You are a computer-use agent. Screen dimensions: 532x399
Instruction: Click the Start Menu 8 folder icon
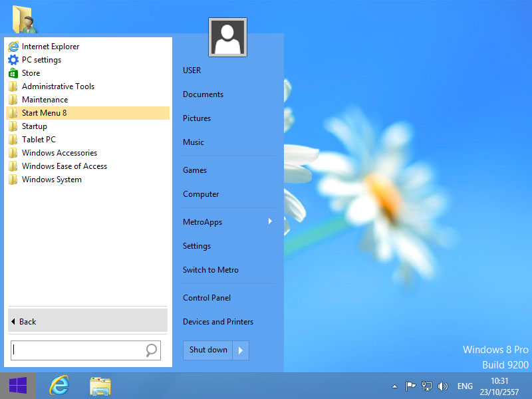point(13,113)
